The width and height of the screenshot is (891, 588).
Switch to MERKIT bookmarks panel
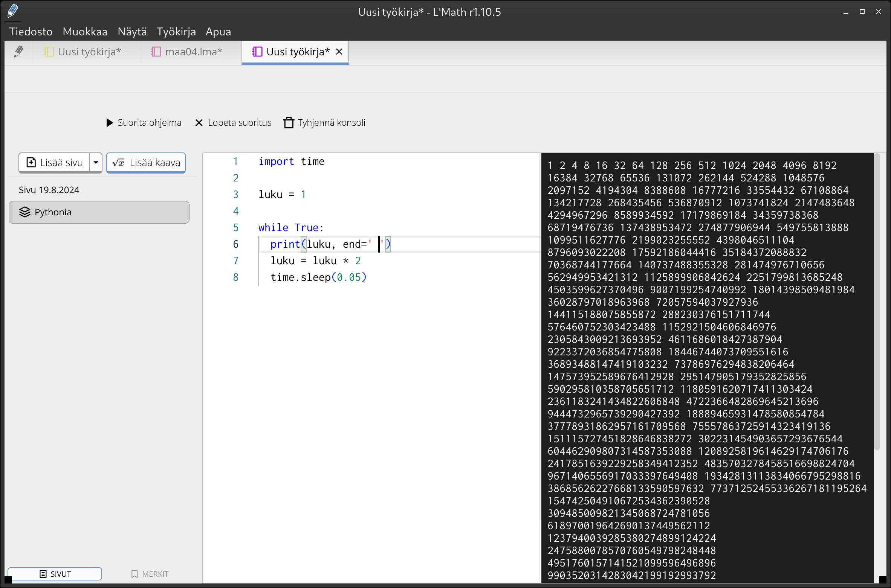[150, 574]
